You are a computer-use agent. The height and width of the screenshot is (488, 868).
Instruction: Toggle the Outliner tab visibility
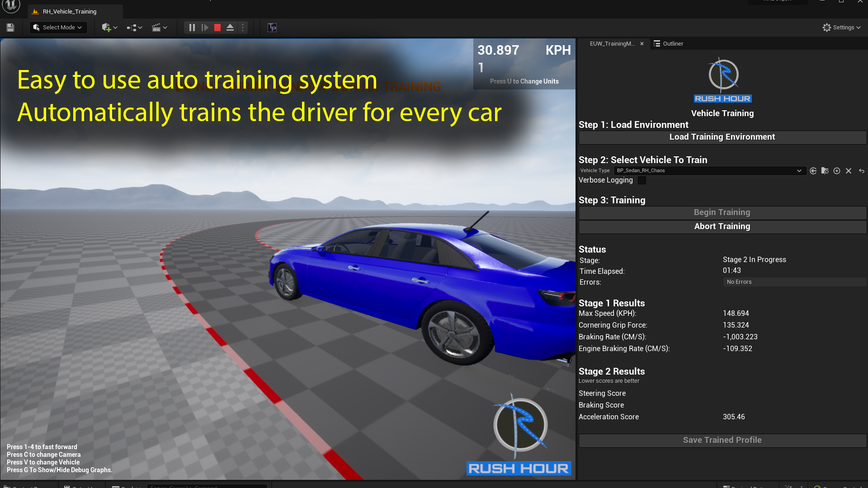point(669,44)
